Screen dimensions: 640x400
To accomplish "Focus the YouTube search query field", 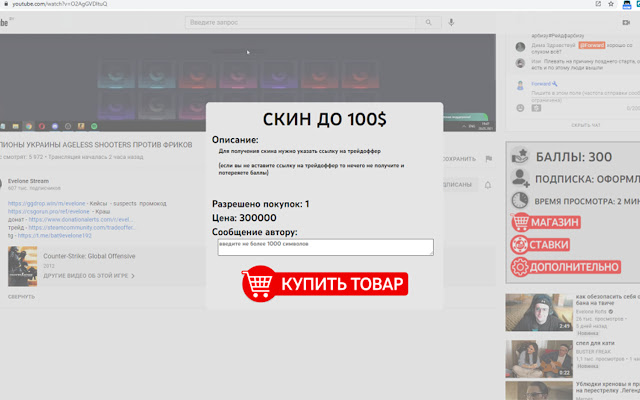I will [300, 22].
